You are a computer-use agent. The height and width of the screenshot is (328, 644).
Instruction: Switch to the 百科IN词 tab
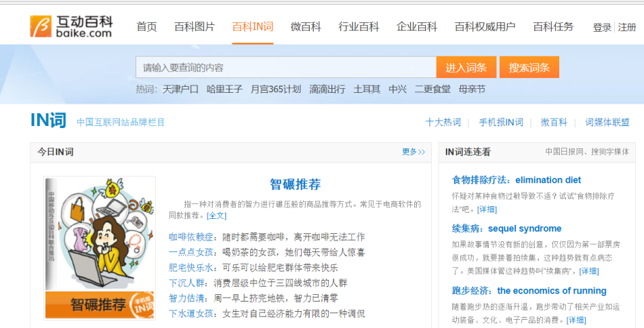tap(253, 27)
